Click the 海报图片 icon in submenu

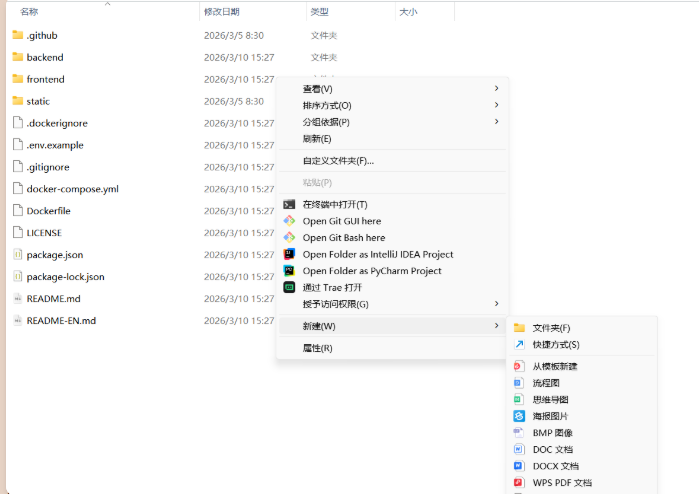[519, 416]
